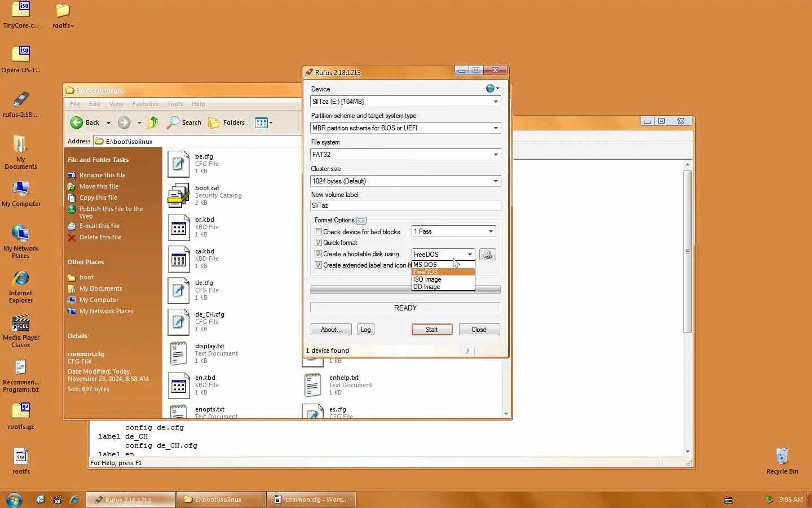Open boot folder in Other Places
The height and width of the screenshot is (508, 812).
(86, 277)
